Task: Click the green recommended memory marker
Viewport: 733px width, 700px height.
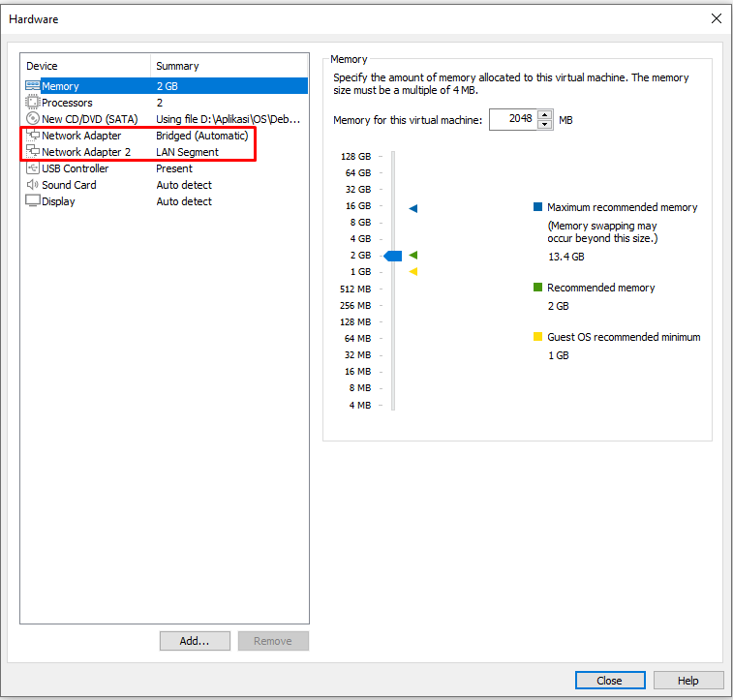Action: click(412, 256)
